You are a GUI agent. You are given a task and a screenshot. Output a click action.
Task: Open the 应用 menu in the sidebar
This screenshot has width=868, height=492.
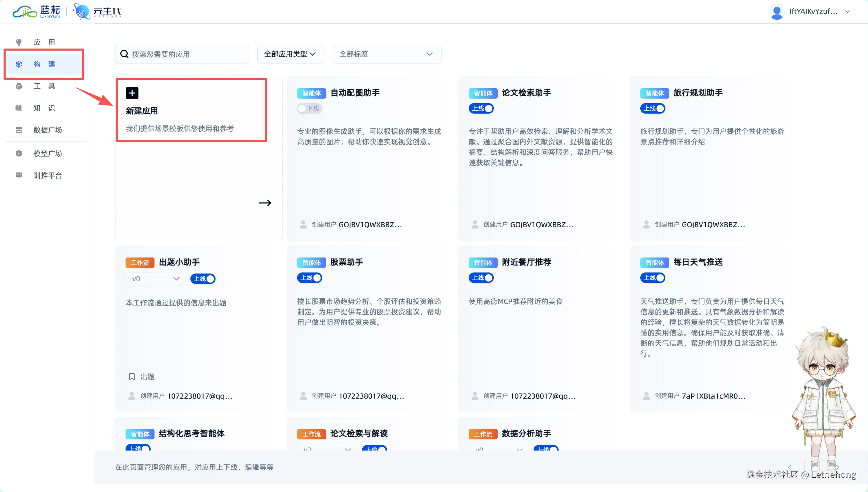point(44,42)
